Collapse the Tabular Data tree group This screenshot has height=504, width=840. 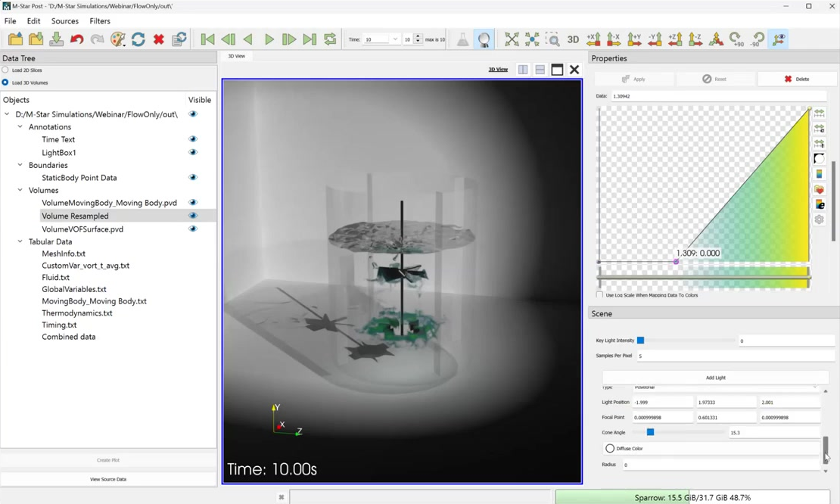coord(20,241)
